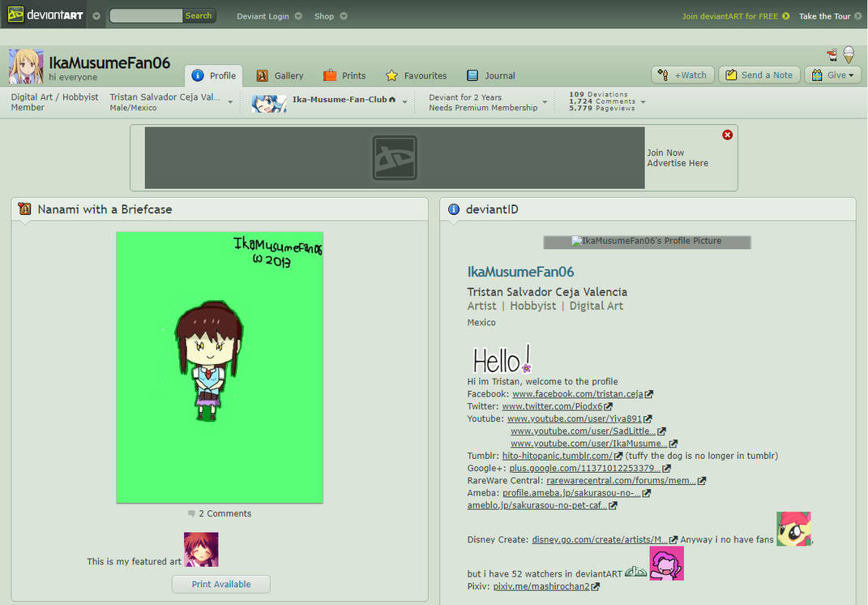Click the Favourites star icon
The height and width of the screenshot is (605, 868).
point(392,75)
